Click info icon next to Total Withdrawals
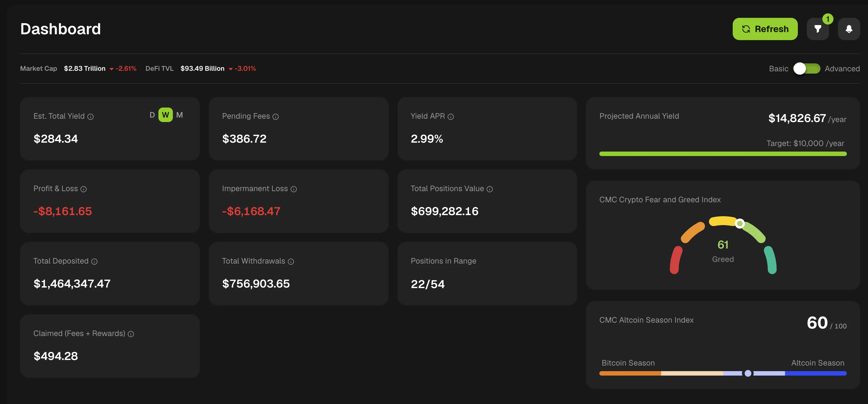 291,262
